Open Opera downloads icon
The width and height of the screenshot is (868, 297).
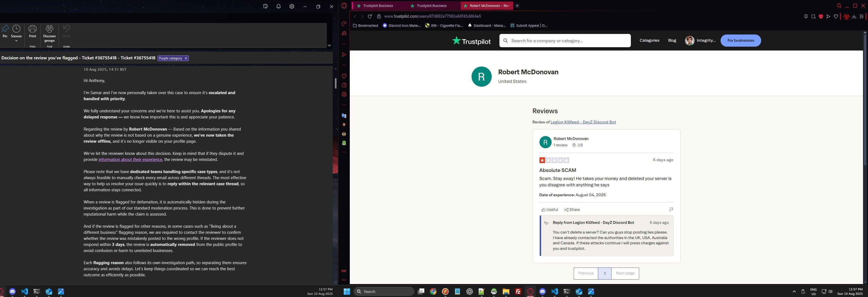tap(854, 17)
